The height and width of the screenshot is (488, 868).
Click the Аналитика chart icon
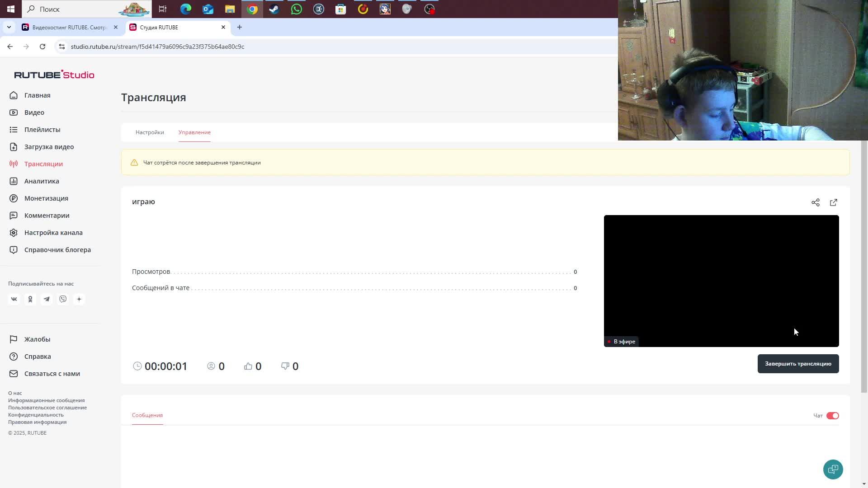click(14, 181)
